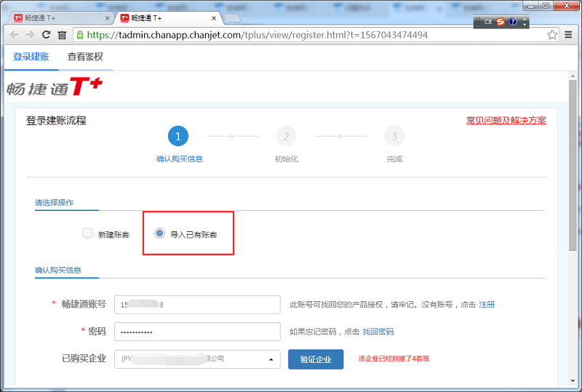Click the 请选择操作 section label
The height and width of the screenshot is (392, 582).
tap(54, 203)
